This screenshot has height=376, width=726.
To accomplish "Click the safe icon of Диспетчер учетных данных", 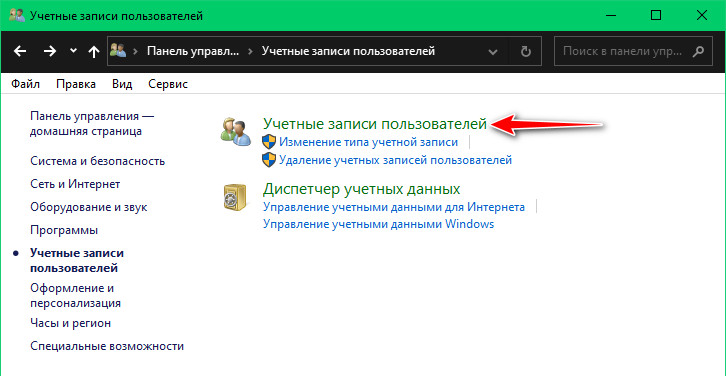I will (x=235, y=197).
